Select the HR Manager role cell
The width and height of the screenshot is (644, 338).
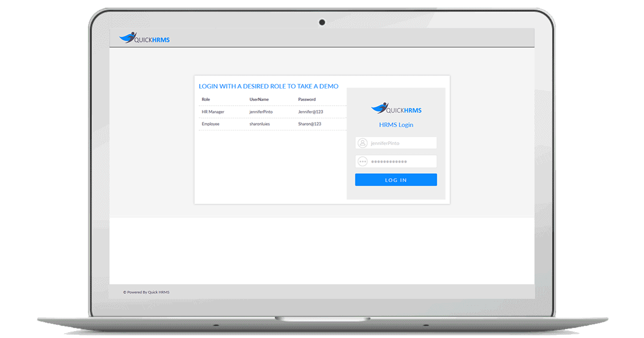click(213, 112)
